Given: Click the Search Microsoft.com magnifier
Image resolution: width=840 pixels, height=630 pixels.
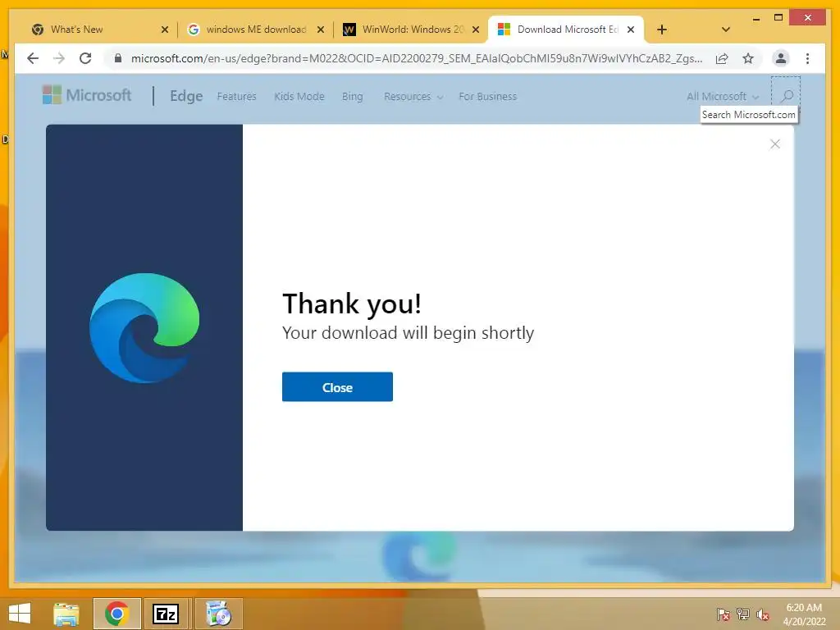Looking at the screenshot, I should tap(786, 96).
